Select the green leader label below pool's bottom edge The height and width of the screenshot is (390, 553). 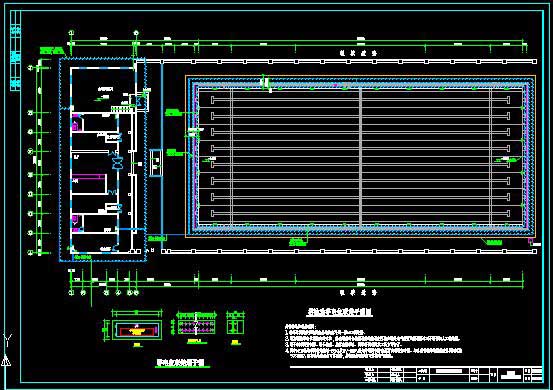pos(297,242)
